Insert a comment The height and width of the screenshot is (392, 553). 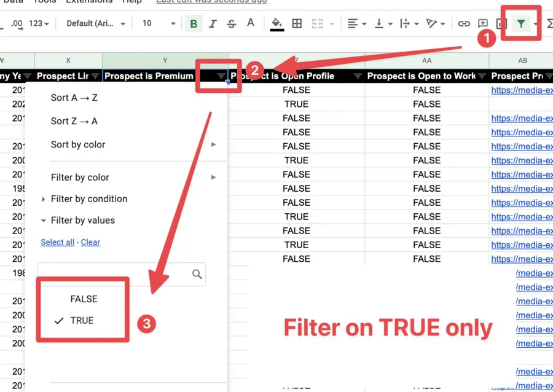(x=483, y=23)
